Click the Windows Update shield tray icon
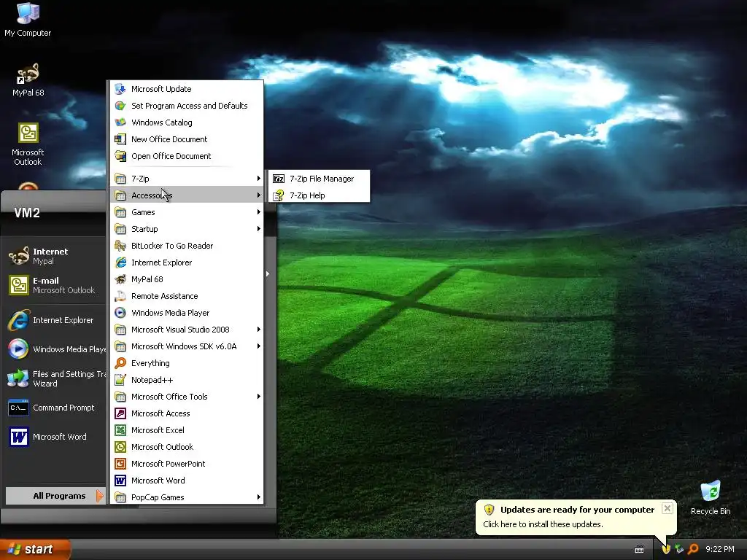Image resolution: width=747 pixels, height=560 pixels. [x=666, y=549]
